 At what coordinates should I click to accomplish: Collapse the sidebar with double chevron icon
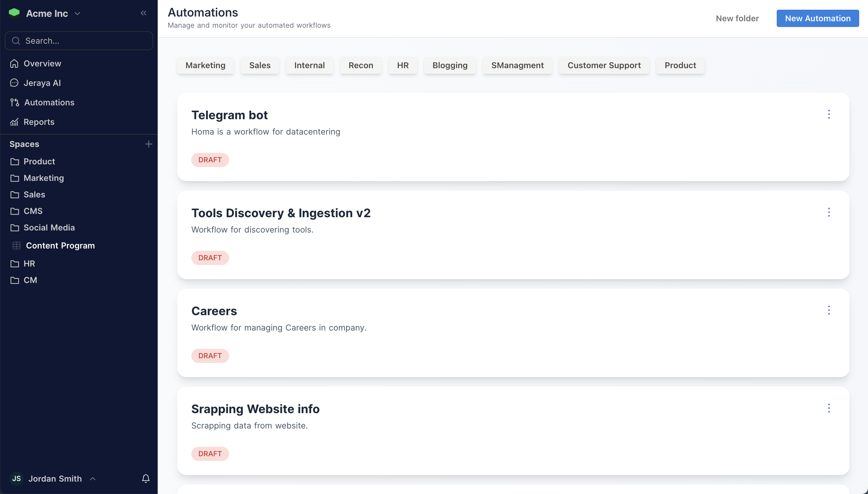tap(143, 13)
